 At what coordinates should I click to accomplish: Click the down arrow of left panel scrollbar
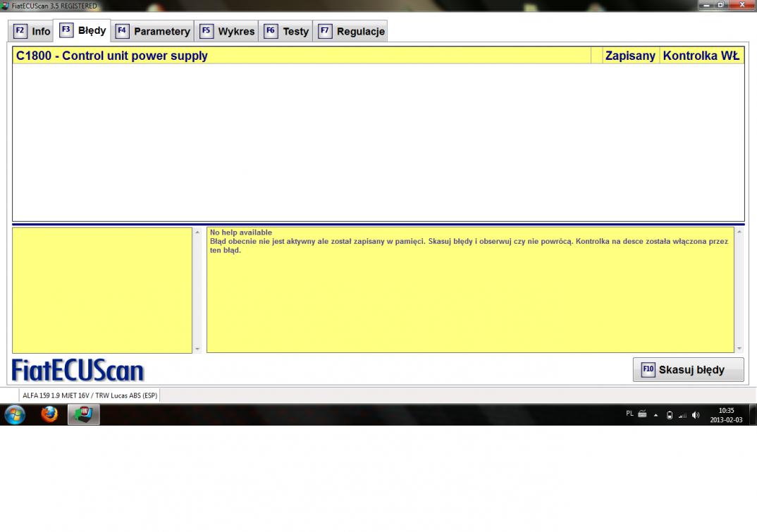point(197,349)
